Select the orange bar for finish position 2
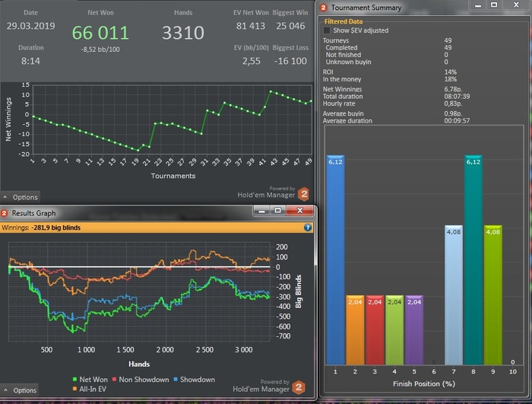Screen dimensions: 532x404 [x=355, y=330]
